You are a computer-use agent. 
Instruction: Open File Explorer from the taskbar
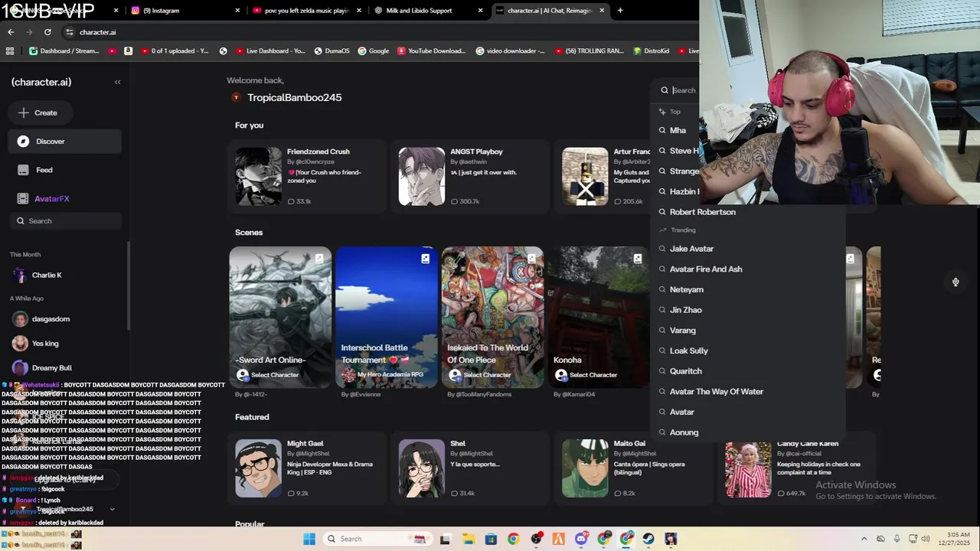[x=468, y=539]
